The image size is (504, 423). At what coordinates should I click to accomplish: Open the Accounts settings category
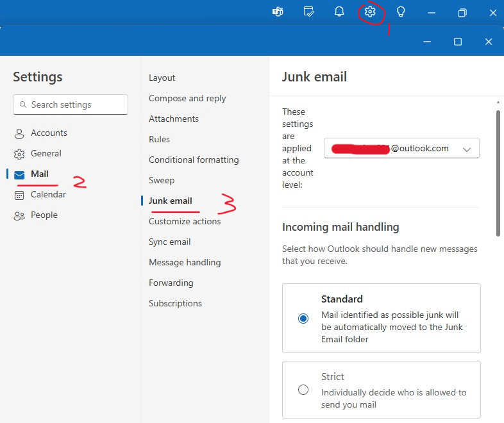pyautogui.click(x=49, y=133)
